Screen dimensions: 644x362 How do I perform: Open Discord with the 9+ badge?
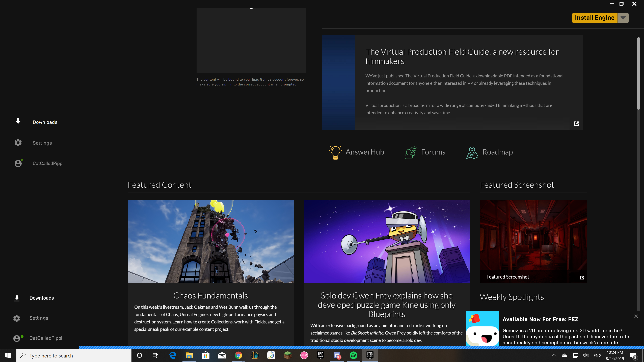click(337, 355)
